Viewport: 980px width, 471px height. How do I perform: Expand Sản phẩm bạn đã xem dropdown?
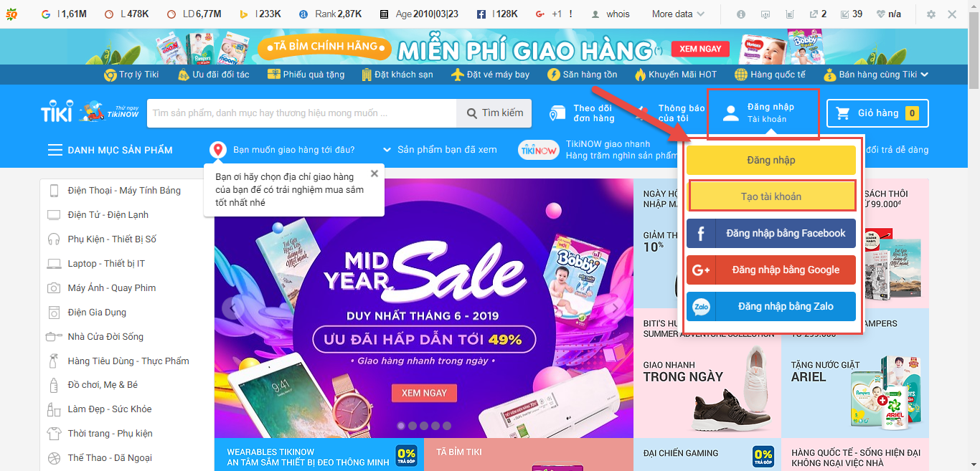coord(439,150)
